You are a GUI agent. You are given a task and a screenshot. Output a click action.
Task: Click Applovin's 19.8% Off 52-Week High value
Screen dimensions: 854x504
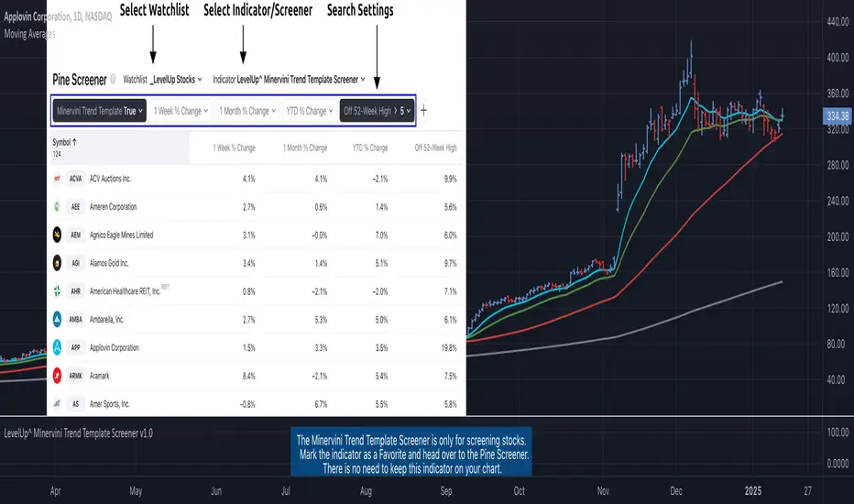(x=449, y=347)
